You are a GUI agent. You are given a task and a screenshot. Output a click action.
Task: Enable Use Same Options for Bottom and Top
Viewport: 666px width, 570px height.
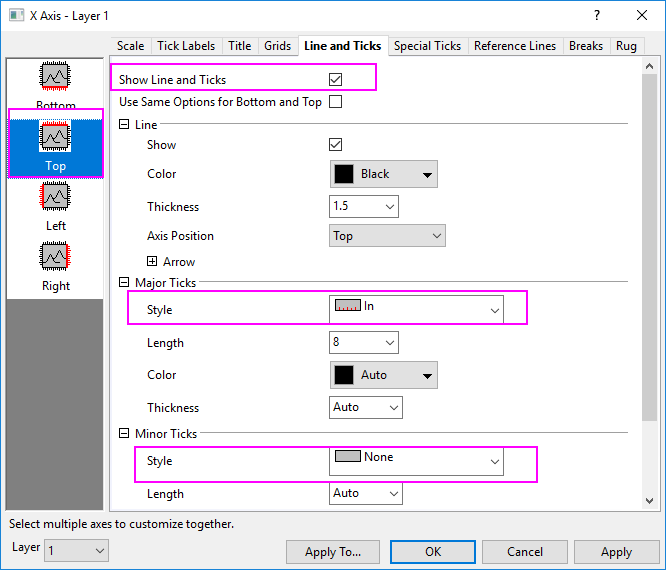[336, 101]
